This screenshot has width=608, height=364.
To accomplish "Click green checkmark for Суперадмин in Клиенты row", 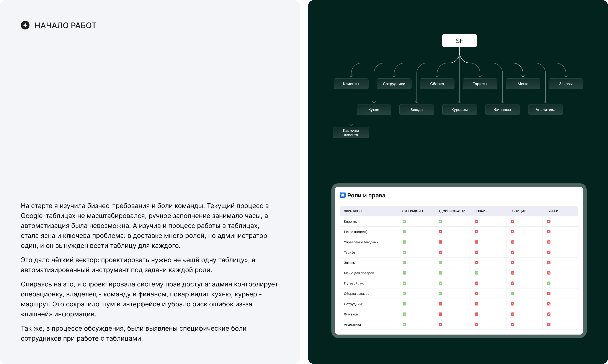I will pos(404,221).
